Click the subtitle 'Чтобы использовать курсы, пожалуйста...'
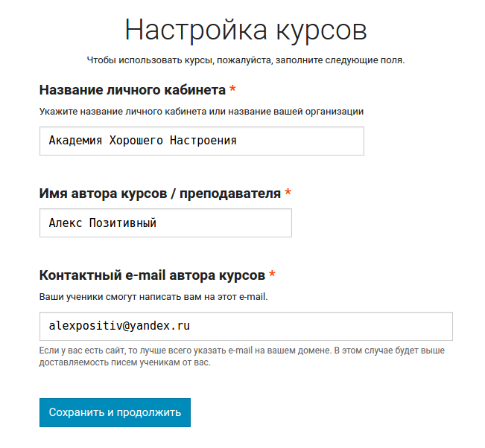This screenshot has height=448, width=485. [x=245, y=60]
